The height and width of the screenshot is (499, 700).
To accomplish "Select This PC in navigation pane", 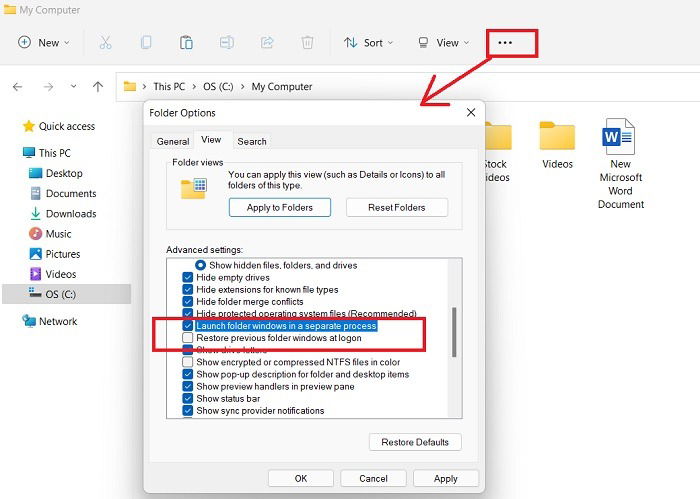I will (47, 153).
